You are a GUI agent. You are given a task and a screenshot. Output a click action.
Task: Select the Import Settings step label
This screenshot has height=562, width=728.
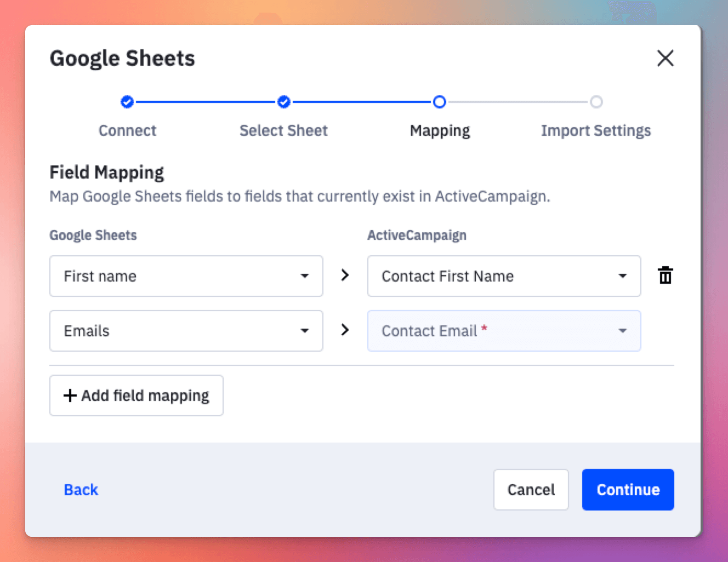pyautogui.click(x=596, y=130)
